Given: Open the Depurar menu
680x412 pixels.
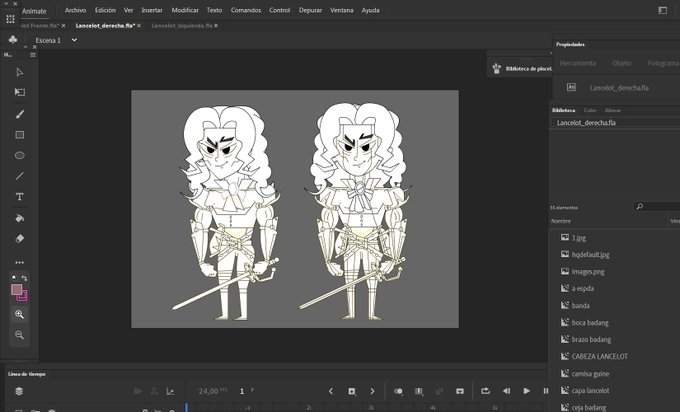Looking at the screenshot, I should tap(311, 10).
